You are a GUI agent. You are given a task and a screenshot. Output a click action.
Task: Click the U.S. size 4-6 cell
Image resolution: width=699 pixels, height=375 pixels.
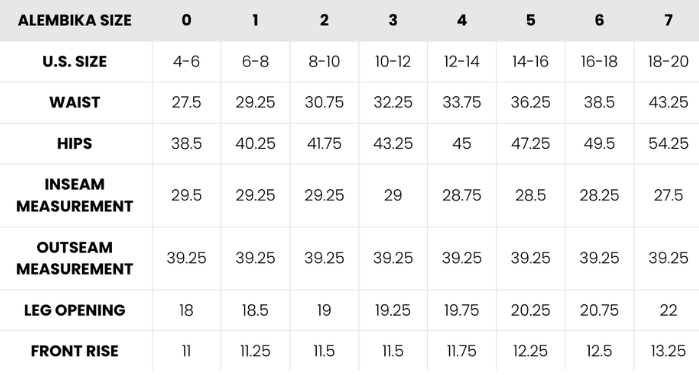[186, 62]
